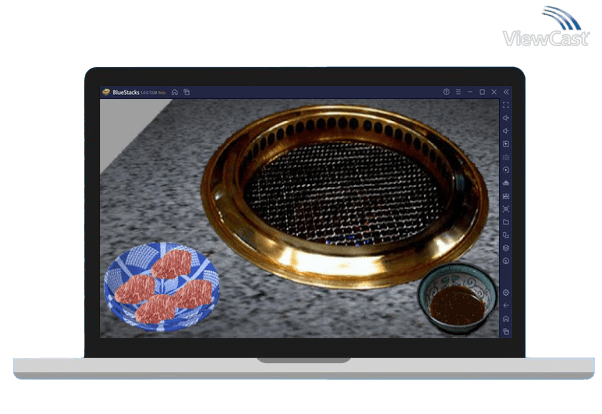This screenshot has width=602, height=414.
Task: Pick up the right meat slice on plate
Action: pos(194,294)
